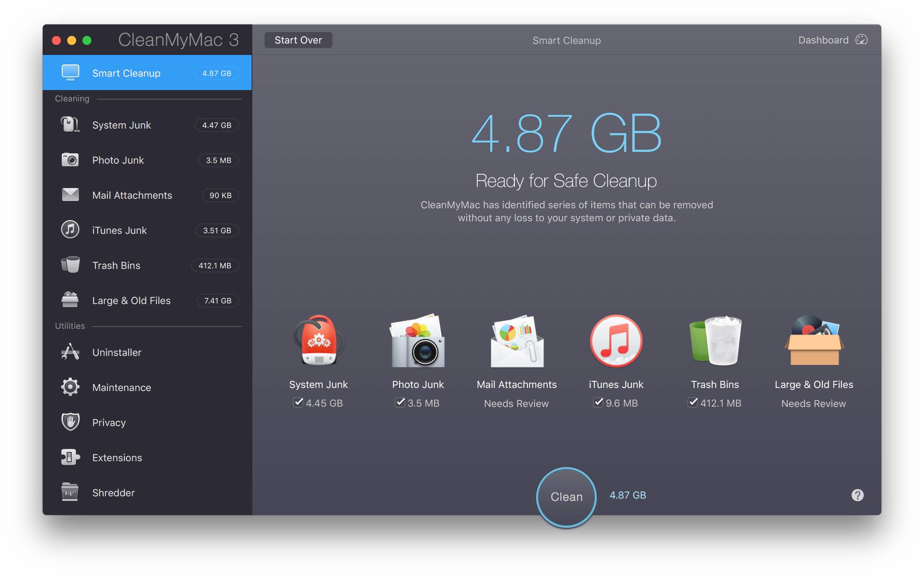The width and height of the screenshot is (924, 576).
Task: Click the Photo Junk camera sidebar icon
Action: coord(70,160)
